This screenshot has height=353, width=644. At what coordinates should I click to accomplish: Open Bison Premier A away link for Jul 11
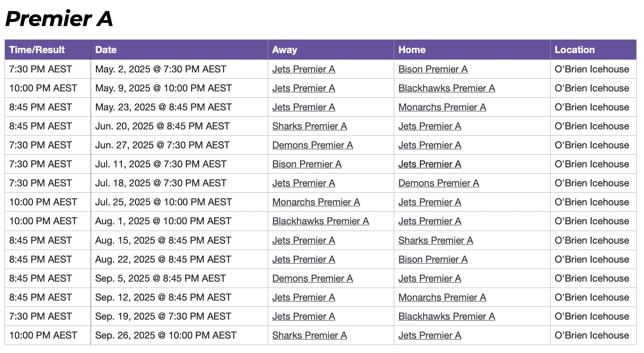307,164
